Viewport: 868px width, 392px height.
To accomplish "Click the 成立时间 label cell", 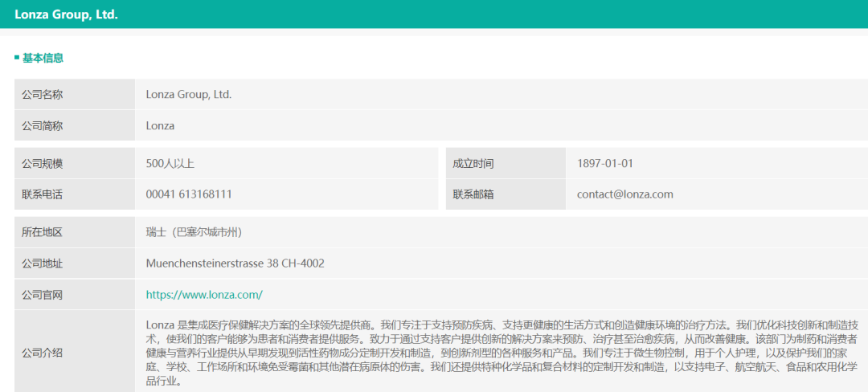I will (506, 164).
